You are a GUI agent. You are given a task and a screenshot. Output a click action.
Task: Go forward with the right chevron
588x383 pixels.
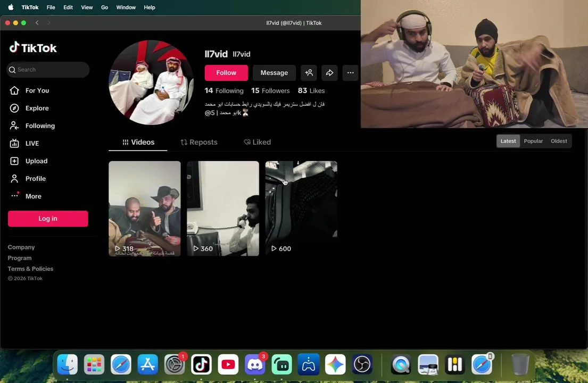click(x=48, y=23)
